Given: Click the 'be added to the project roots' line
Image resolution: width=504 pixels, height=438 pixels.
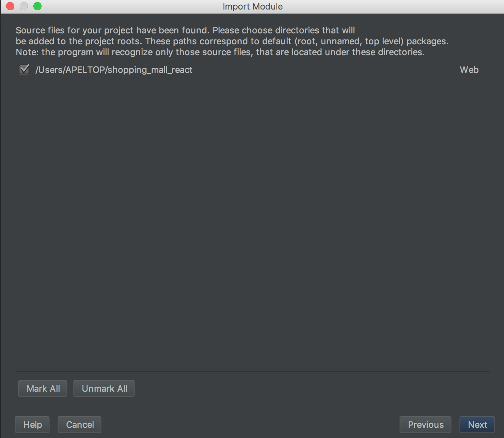Looking at the screenshot, I should (232, 41).
